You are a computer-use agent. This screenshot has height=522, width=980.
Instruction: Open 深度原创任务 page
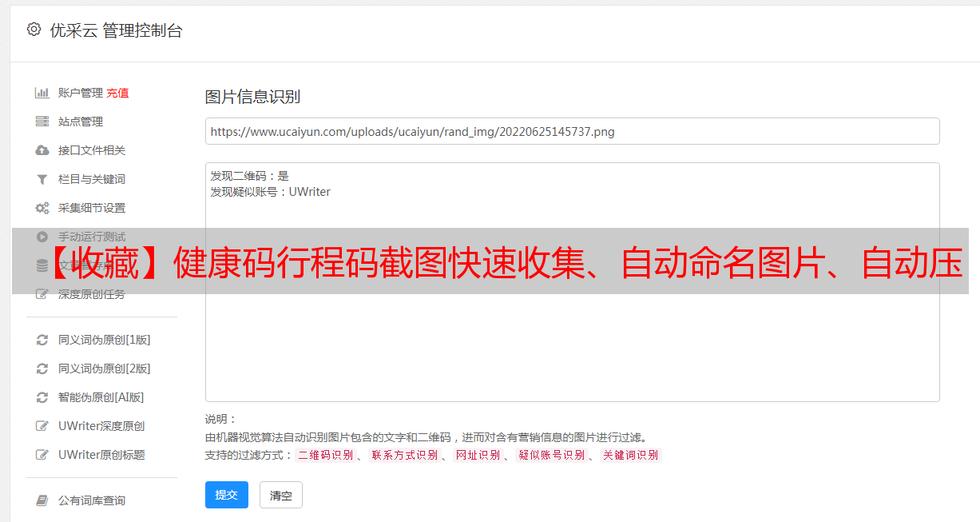coord(92,294)
